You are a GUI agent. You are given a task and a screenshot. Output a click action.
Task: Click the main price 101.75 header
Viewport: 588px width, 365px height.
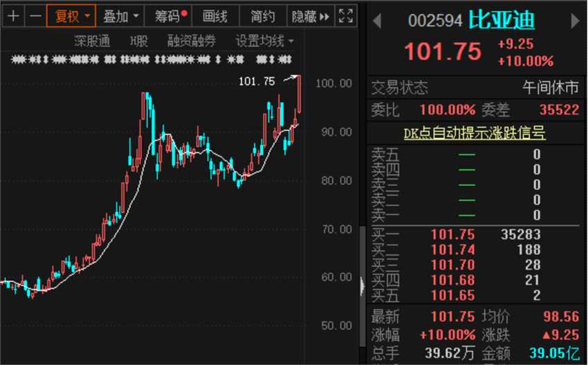click(443, 51)
